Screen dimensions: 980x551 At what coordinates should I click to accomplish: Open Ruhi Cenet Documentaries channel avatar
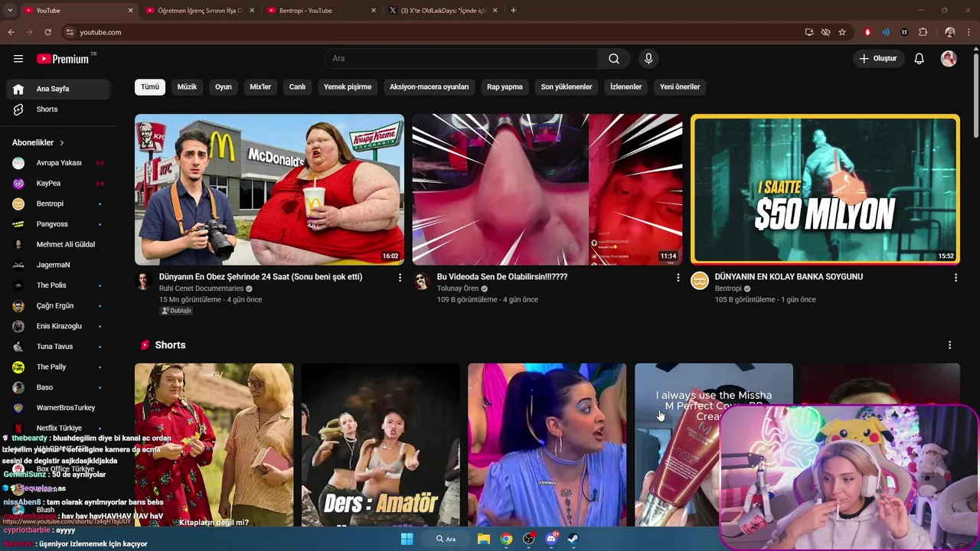pyautogui.click(x=144, y=281)
